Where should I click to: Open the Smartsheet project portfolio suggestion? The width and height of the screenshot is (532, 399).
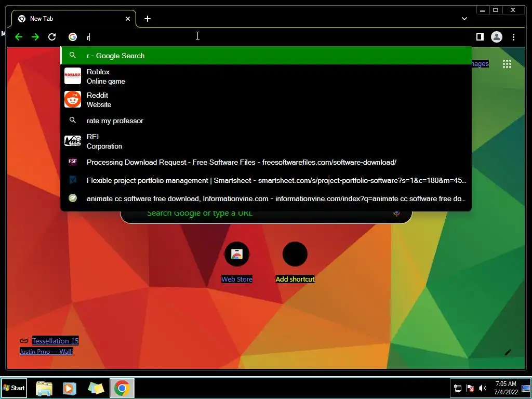point(266,180)
